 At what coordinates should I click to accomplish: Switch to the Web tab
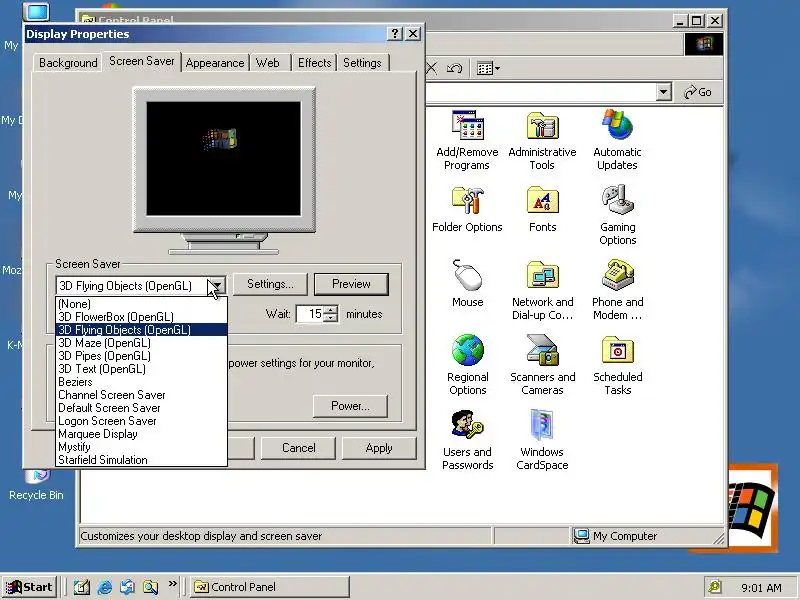coord(267,63)
